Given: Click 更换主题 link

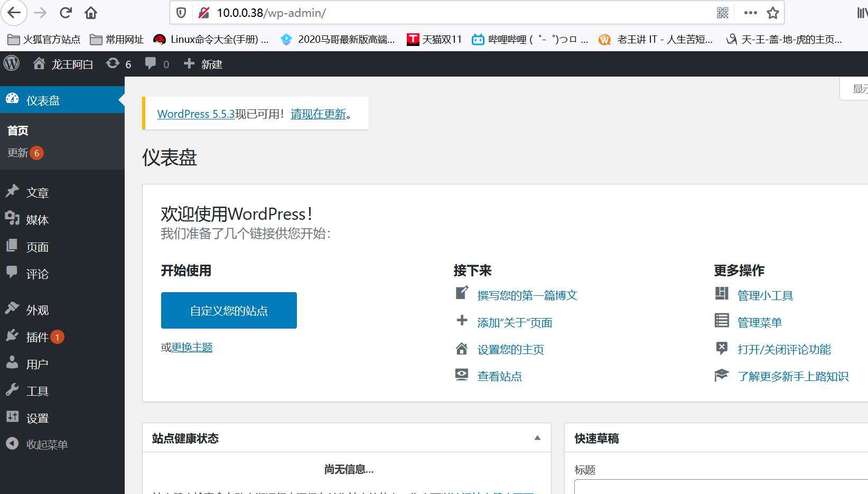Looking at the screenshot, I should coord(192,347).
